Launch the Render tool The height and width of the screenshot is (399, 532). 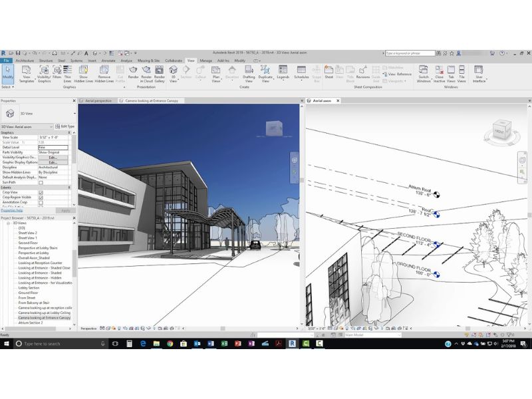coord(133,74)
